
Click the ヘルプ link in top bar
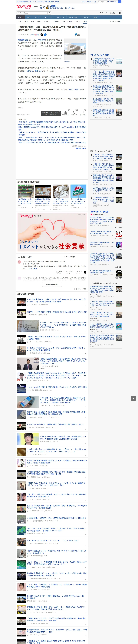[x=94, y=2]
